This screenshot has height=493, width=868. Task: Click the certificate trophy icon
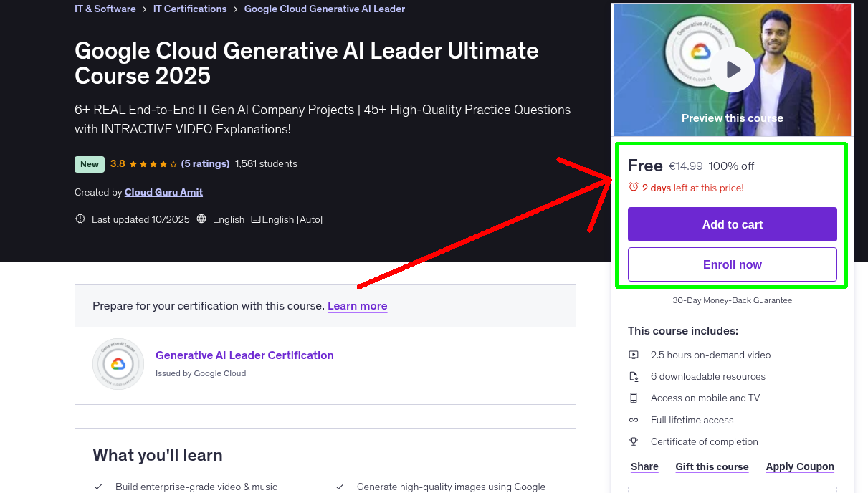point(634,441)
